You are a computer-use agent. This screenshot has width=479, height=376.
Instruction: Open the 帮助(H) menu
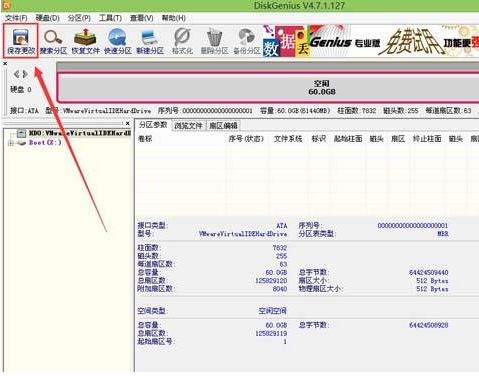click(174, 18)
